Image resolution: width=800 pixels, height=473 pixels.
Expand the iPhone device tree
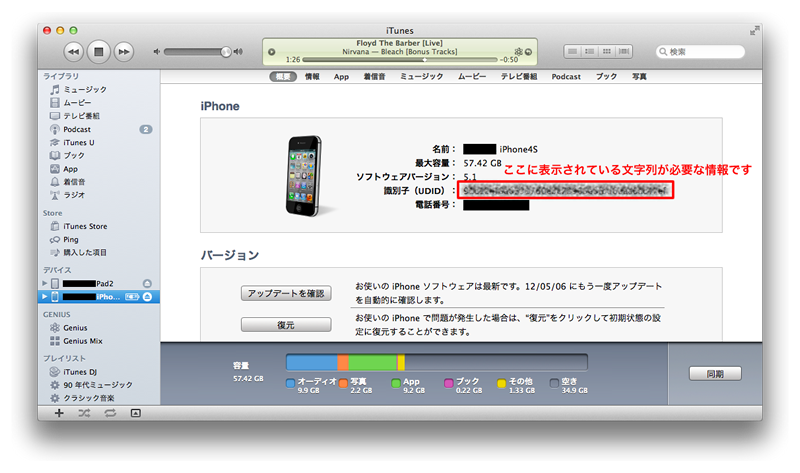tap(44, 296)
